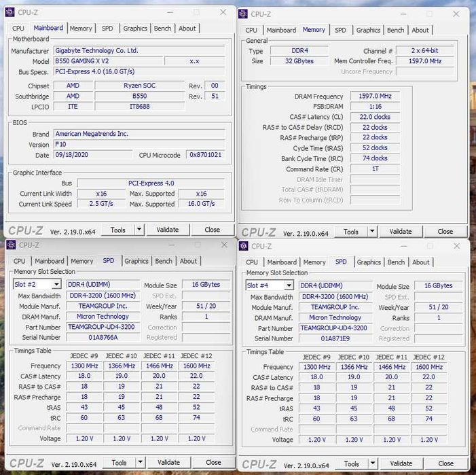476x475 pixels.
Task: Open Bench tab in Slot #2 SPD window
Action: [164, 261]
